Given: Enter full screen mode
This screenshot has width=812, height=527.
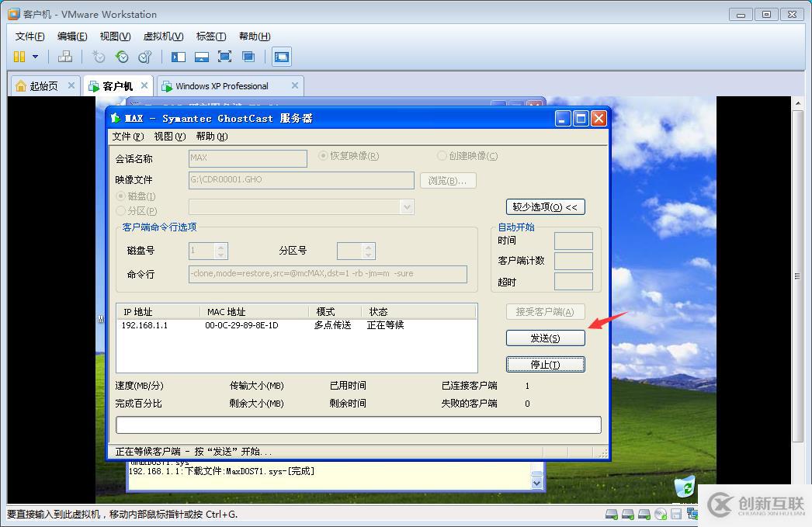Looking at the screenshot, I should pyautogui.click(x=226, y=56).
